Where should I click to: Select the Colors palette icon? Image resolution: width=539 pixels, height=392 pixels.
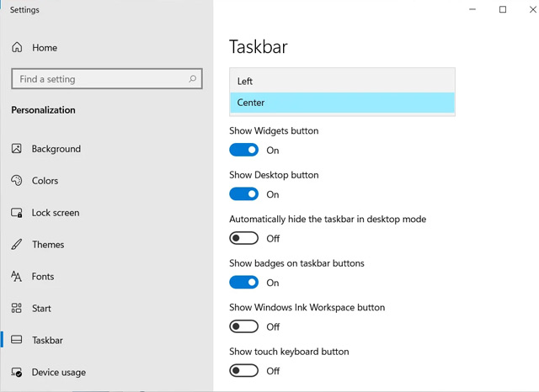(17, 180)
